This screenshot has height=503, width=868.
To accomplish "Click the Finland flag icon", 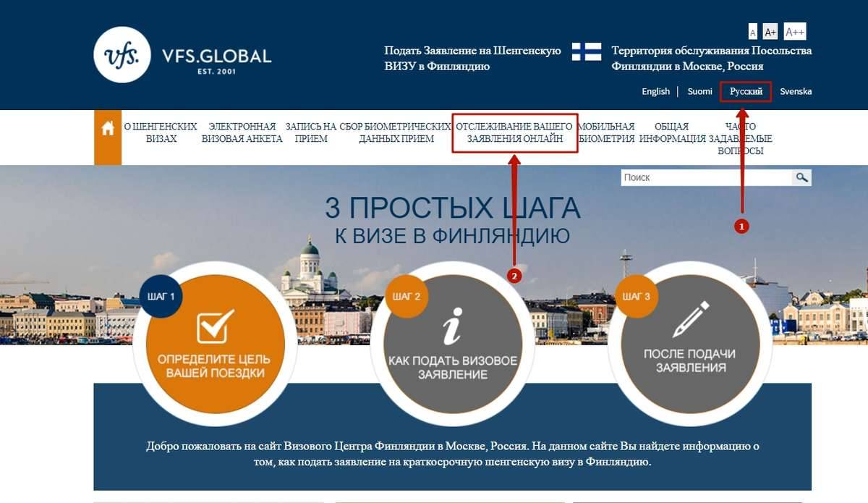I will point(586,51).
